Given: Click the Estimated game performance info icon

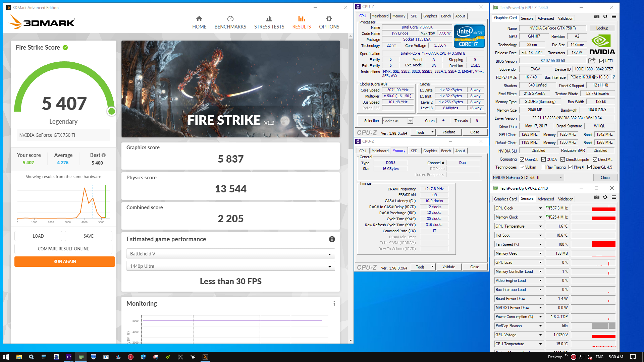Looking at the screenshot, I should tap(332, 239).
